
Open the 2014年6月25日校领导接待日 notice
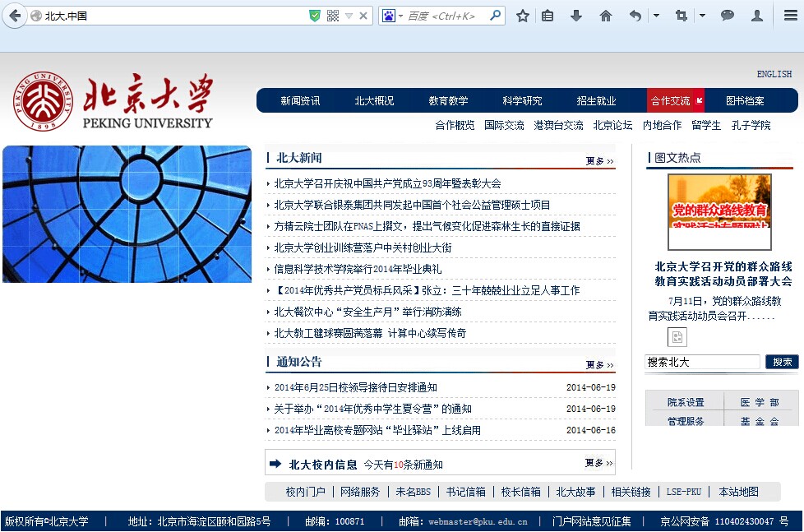click(x=355, y=387)
